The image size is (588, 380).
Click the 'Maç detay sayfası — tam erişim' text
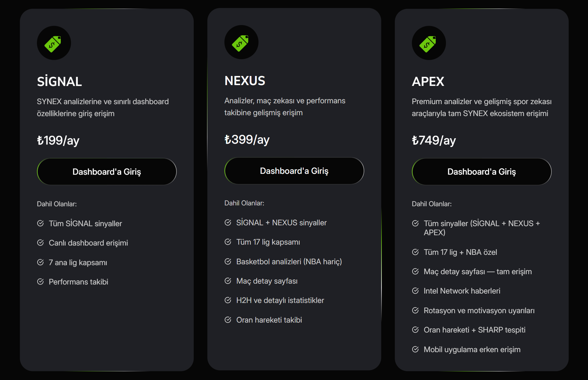pos(478,272)
